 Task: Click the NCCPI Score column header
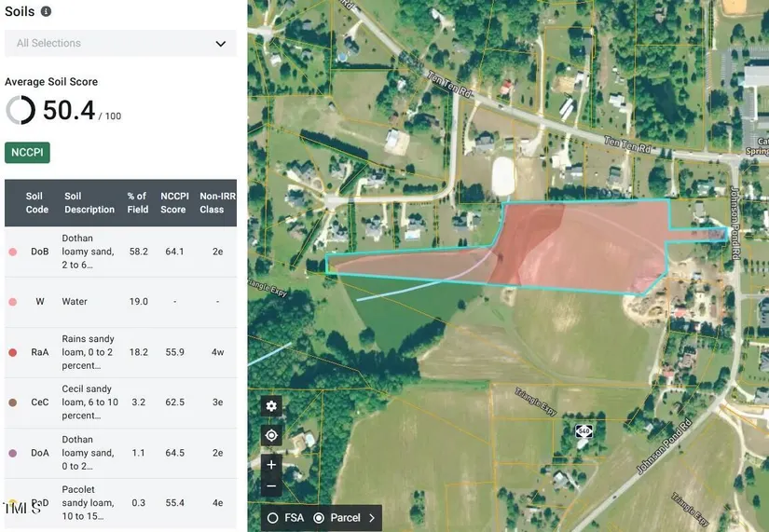click(173, 203)
